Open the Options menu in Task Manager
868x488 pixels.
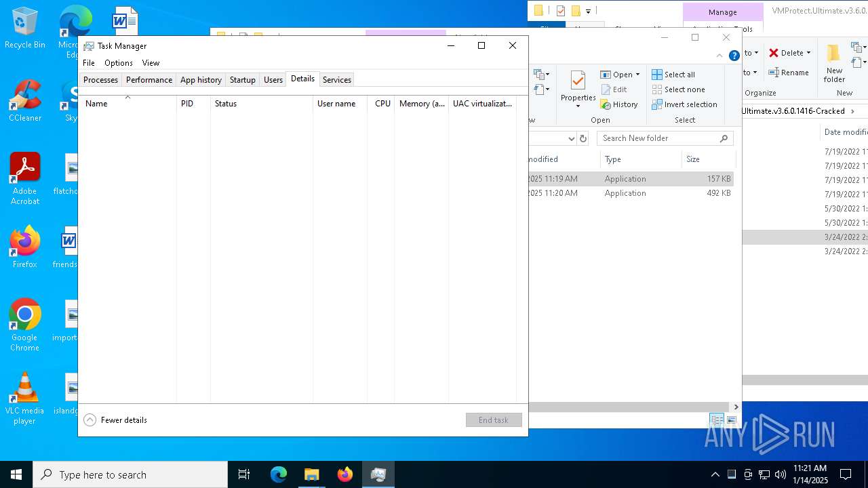[x=119, y=63]
